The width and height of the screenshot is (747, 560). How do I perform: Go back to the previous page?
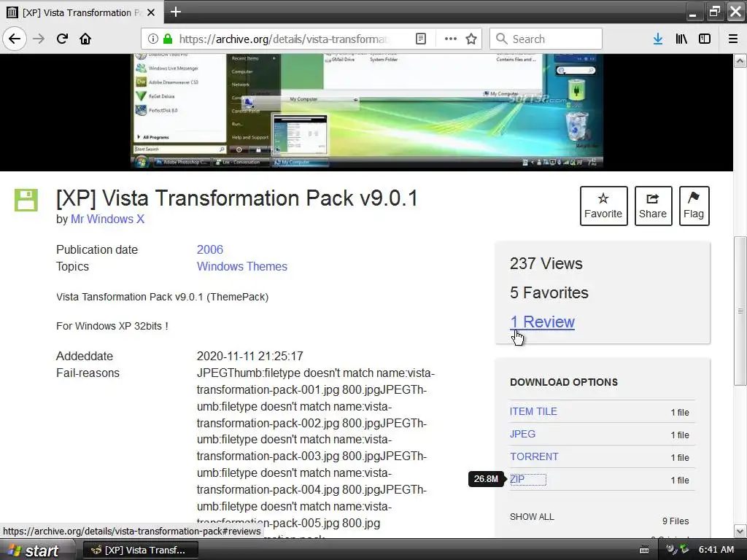point(15,39)
